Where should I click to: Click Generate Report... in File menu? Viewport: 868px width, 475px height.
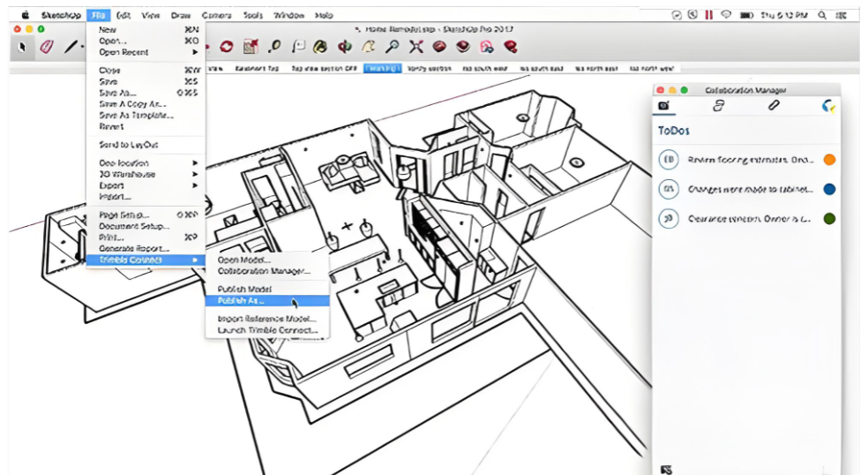[134, 248]
